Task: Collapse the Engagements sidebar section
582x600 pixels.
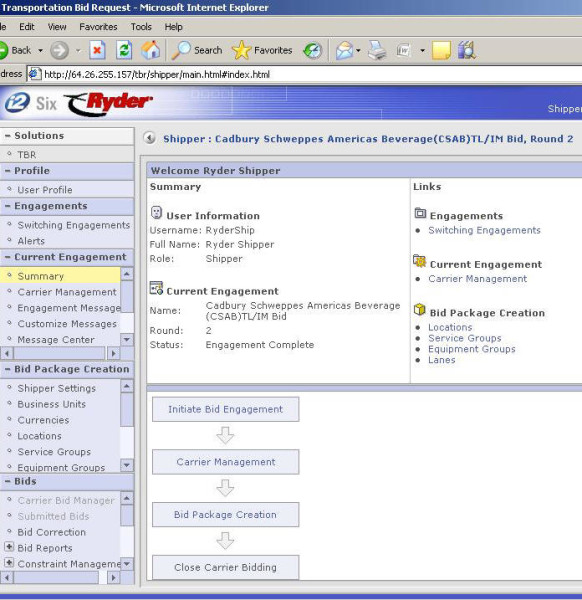Action: coord(8,206)
